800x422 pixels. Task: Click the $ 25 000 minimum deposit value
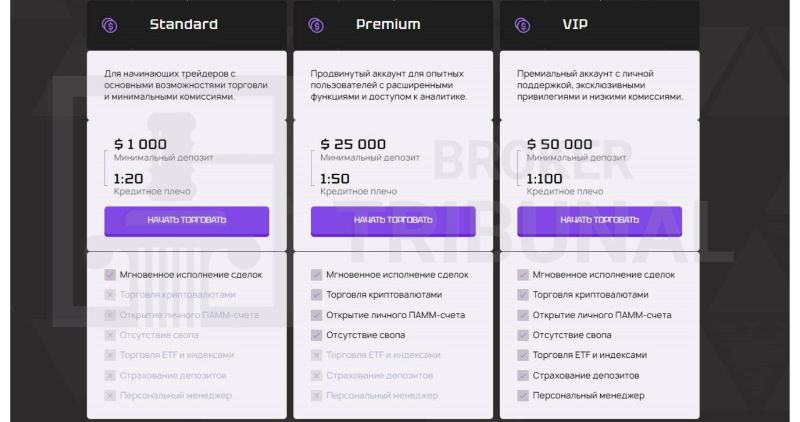coord(353,144)
